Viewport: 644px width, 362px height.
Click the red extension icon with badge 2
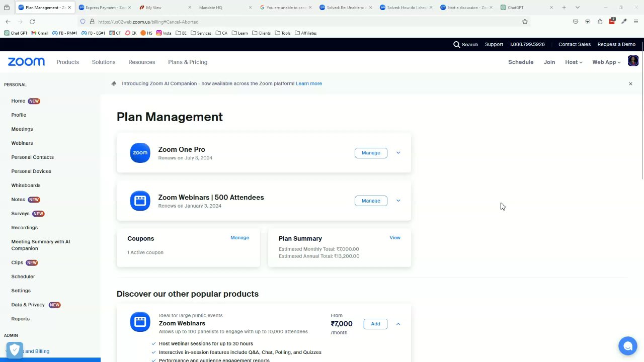[612, 21]
